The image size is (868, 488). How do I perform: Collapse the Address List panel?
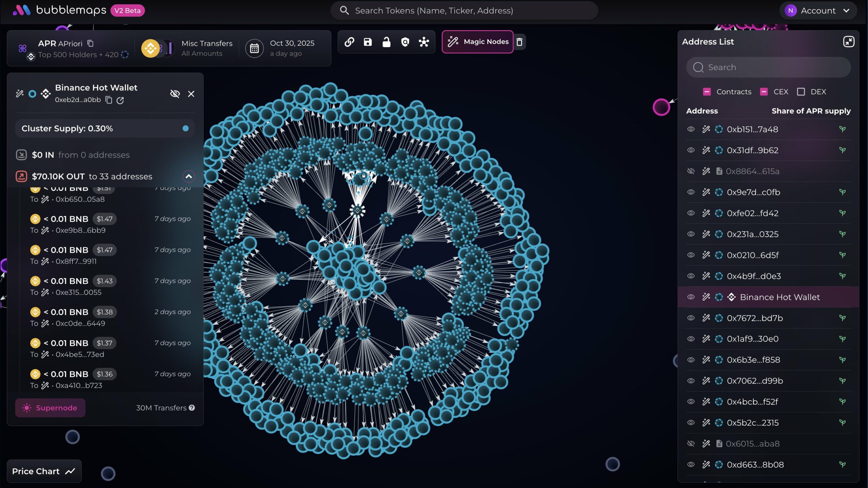pyautogui.click(x=848, y=42)
